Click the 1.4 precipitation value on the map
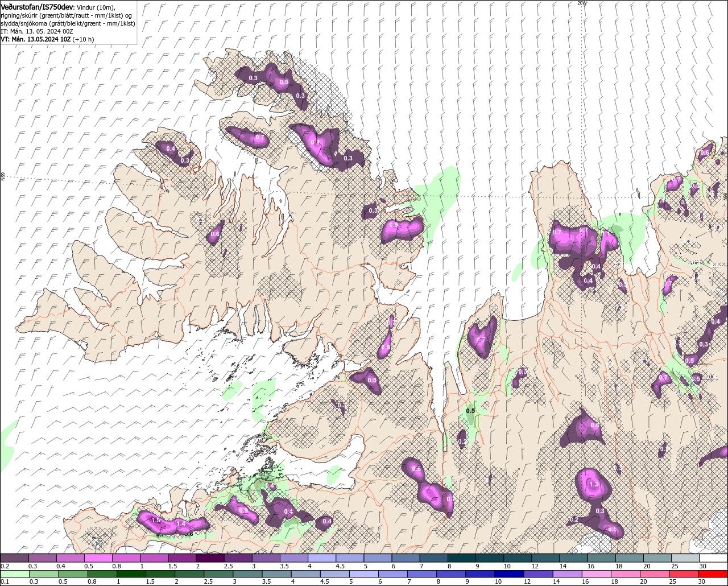The height and width of the screenshot is (586, 728). tap(181, 523)
